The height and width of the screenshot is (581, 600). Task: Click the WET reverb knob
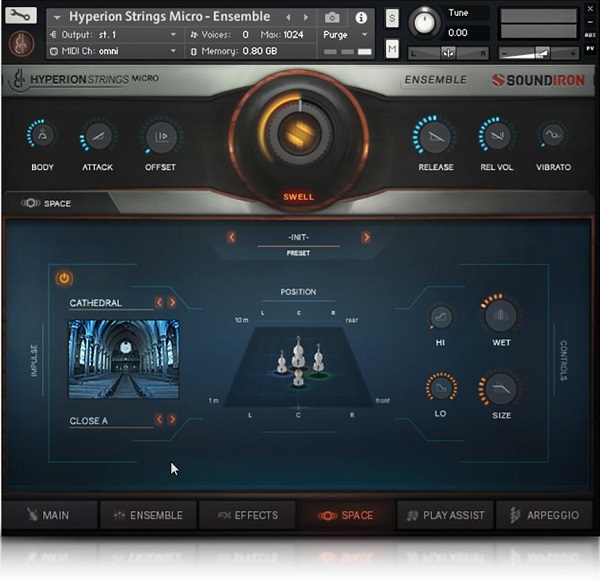501,315
